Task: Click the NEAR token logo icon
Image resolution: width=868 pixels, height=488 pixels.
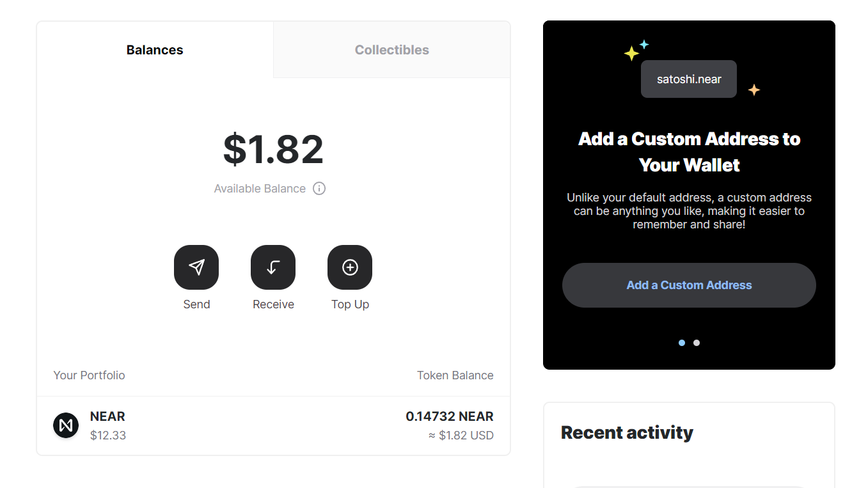Action: pyautogui.click(x=66, y=425)
